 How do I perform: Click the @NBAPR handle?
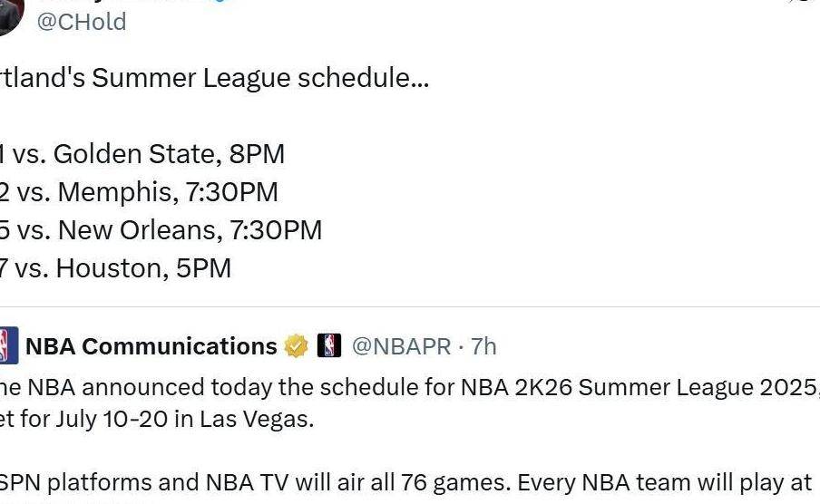[401, 346]
